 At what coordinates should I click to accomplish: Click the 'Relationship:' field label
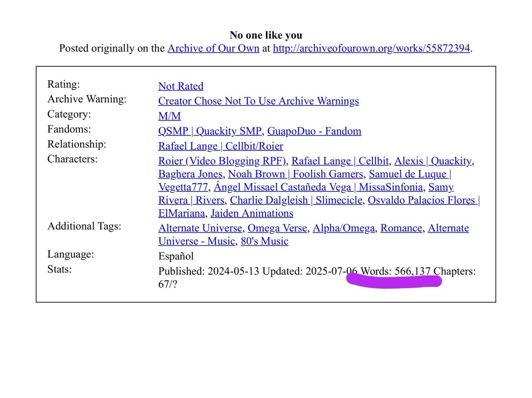76,144
